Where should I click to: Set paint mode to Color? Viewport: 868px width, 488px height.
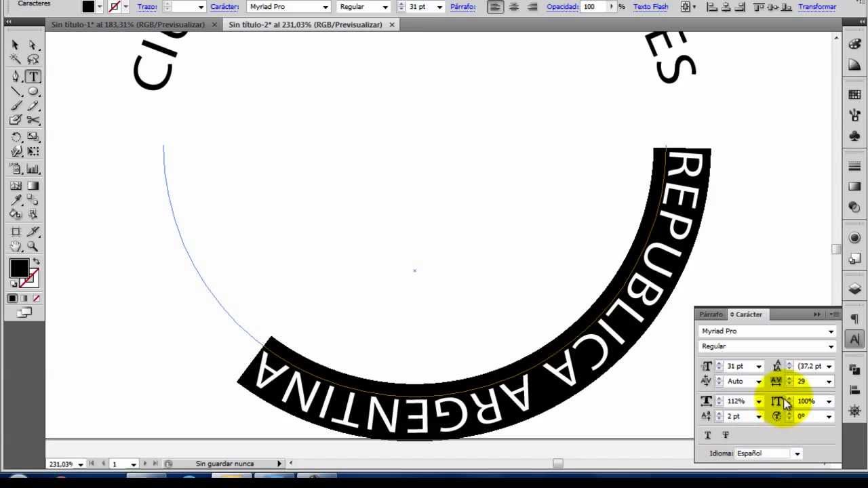(x=12, y=298)
